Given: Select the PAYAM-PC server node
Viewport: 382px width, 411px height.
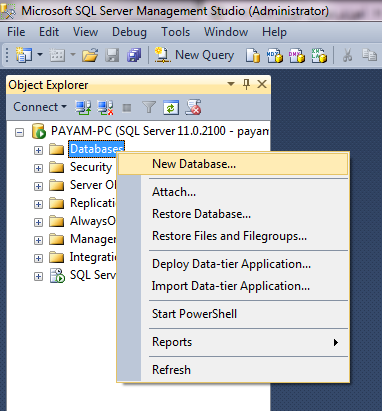Looking at the screenshot, I should 160,131.
